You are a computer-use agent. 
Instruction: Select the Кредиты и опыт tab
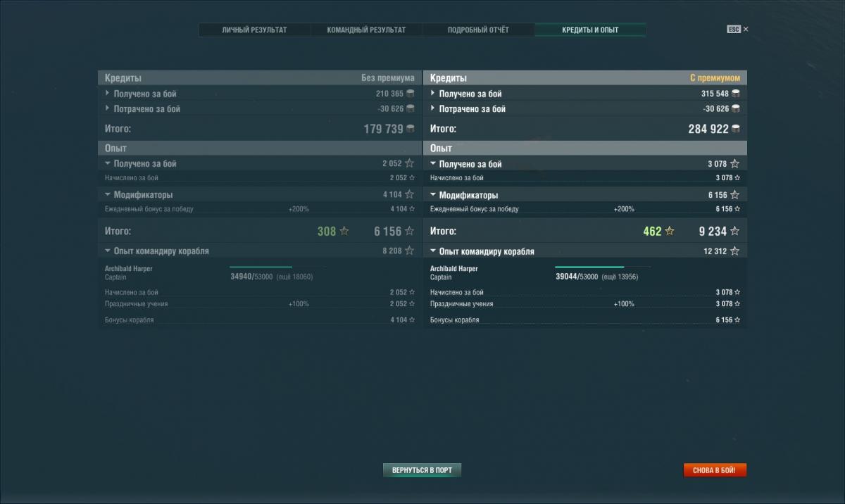[x=590, y=30]
